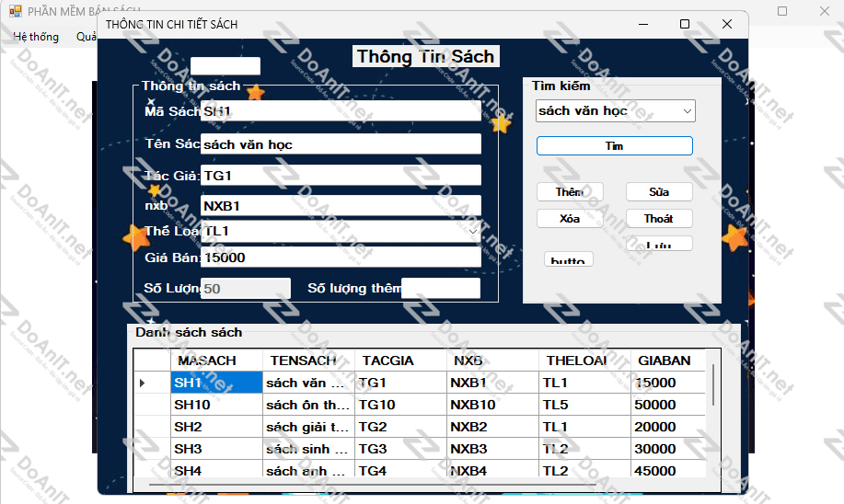Click the Số lượng thêm input box
Viewport: 844px width, 504px height.
441,288
